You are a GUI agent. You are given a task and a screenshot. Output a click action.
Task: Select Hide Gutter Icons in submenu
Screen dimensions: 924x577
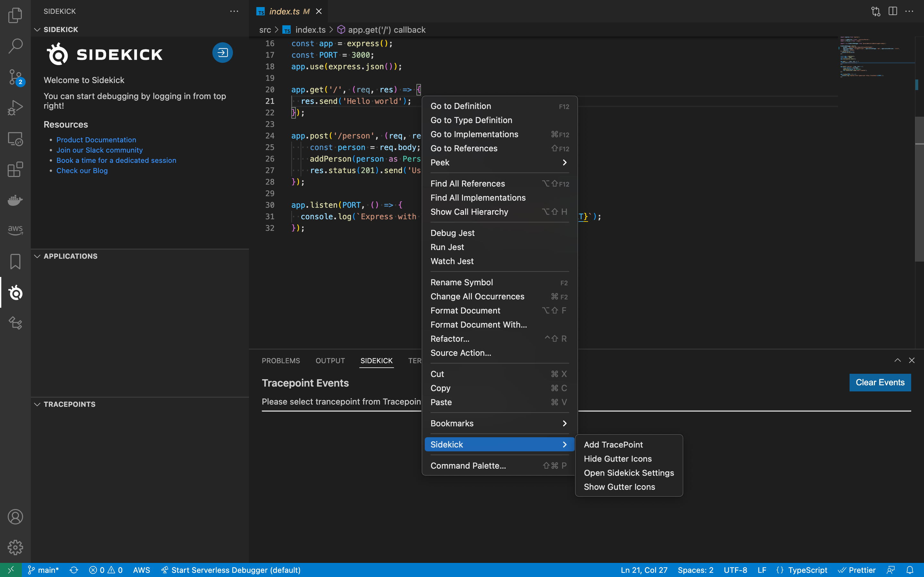click(x=617, y=459)
